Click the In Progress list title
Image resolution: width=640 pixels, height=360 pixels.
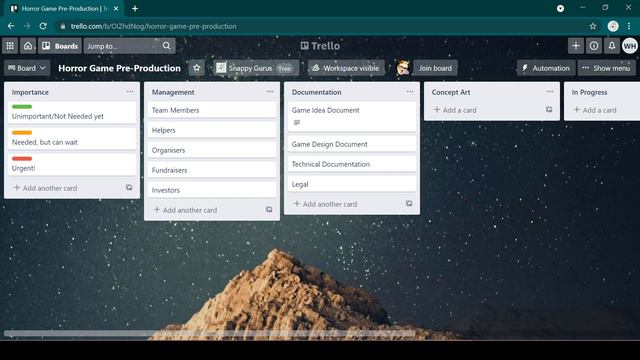[589, 92]
